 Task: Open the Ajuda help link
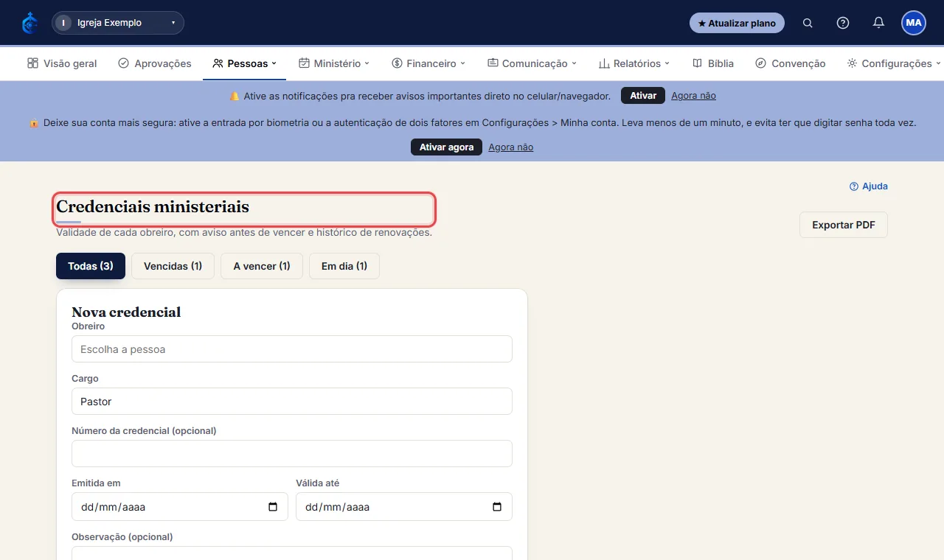click(869, 186)
